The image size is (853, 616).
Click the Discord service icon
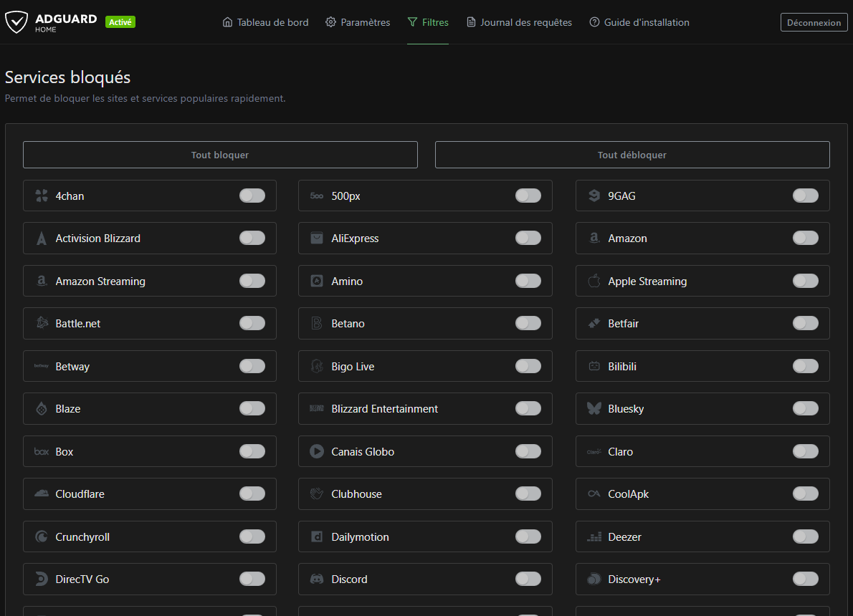point(317,579)
